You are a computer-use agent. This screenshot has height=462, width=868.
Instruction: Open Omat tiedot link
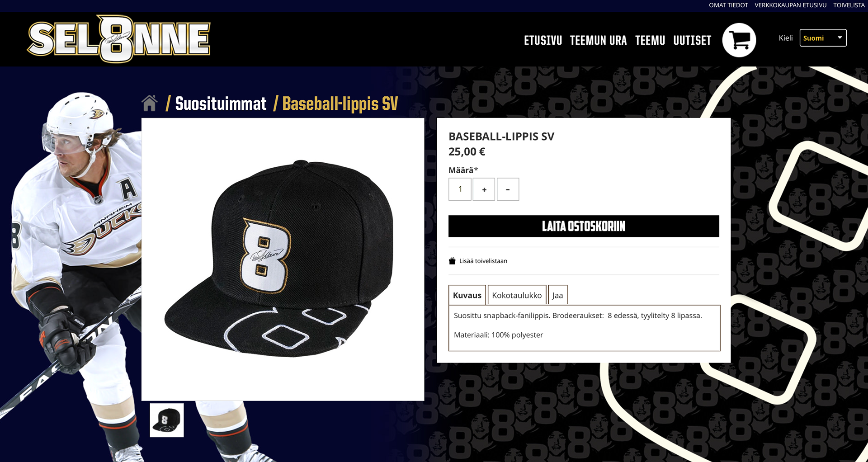(728, 5)
